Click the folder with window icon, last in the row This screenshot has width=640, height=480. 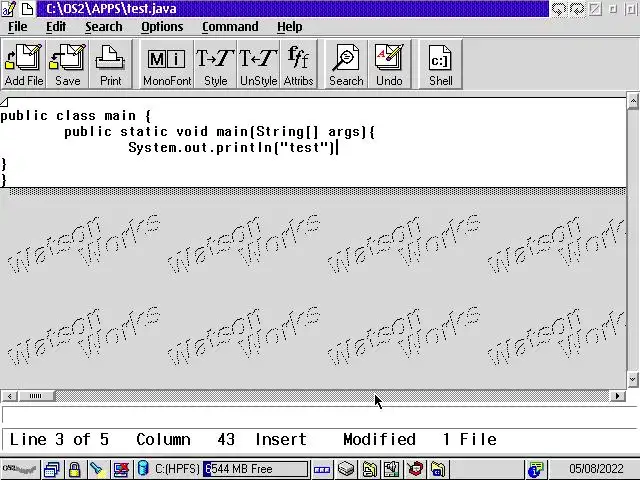(x=438, y=469)
